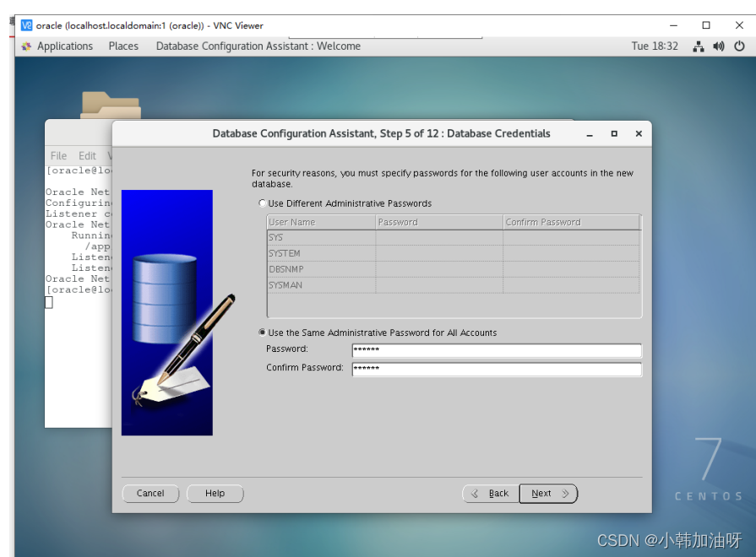Screen dimensions: 756x557
Task: Click the Cancel button
Action: click(150, 494)
